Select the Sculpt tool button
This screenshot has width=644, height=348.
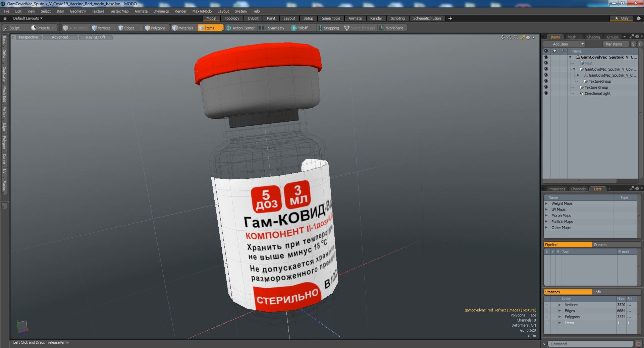[x=12, y=28]
